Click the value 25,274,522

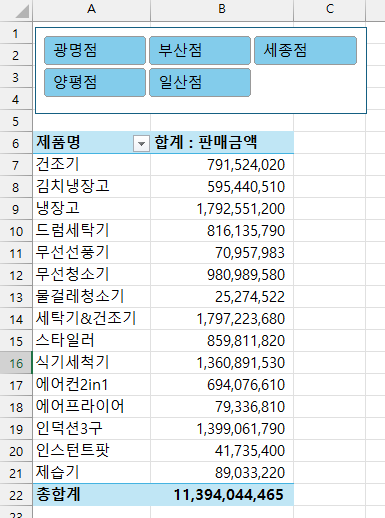[250, 297]
